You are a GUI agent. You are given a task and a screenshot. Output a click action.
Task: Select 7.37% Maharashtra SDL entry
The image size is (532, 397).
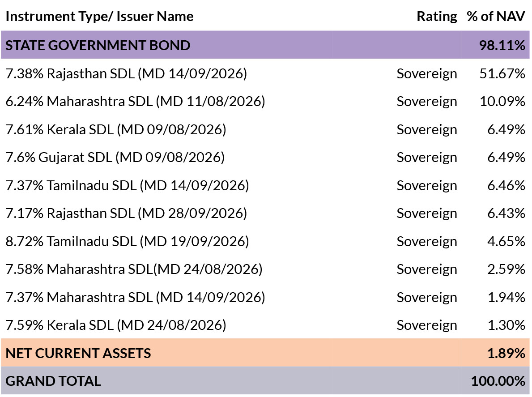[x=135, y=298]
